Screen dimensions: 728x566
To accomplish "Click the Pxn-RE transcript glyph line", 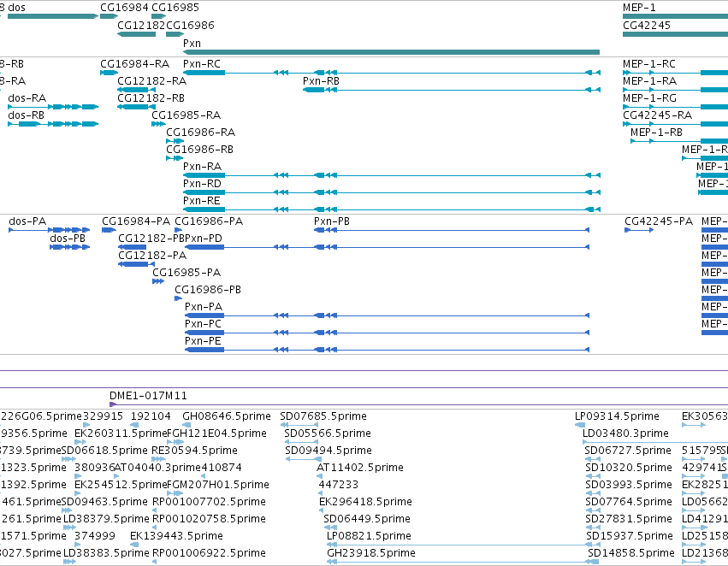I will tap(392, 209).
